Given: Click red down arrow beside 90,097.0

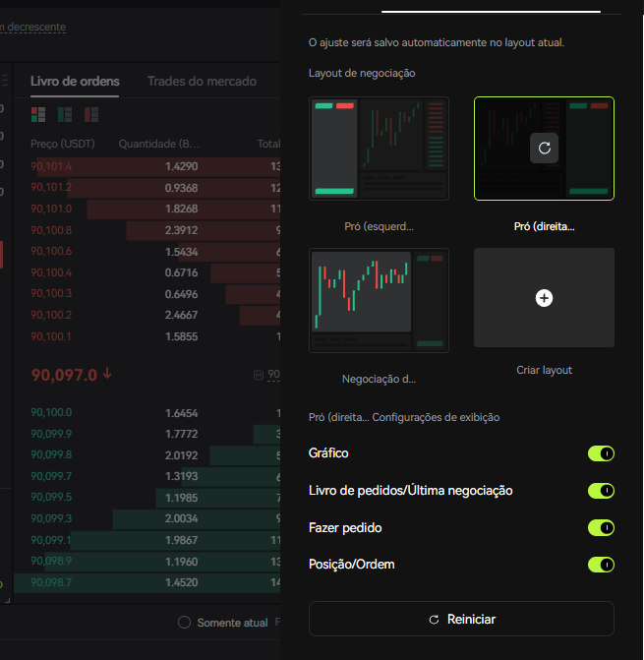Looking at the screenshot, I should pos(107,374).
